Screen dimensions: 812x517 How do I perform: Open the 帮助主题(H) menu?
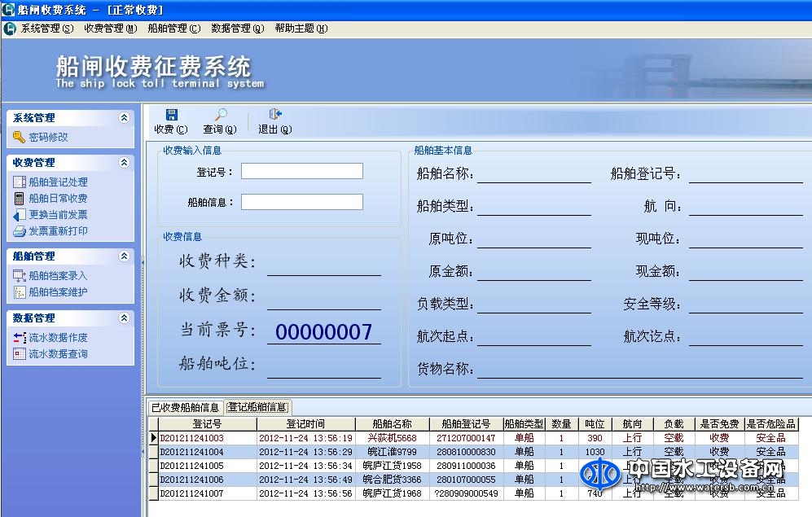[301, 28]
